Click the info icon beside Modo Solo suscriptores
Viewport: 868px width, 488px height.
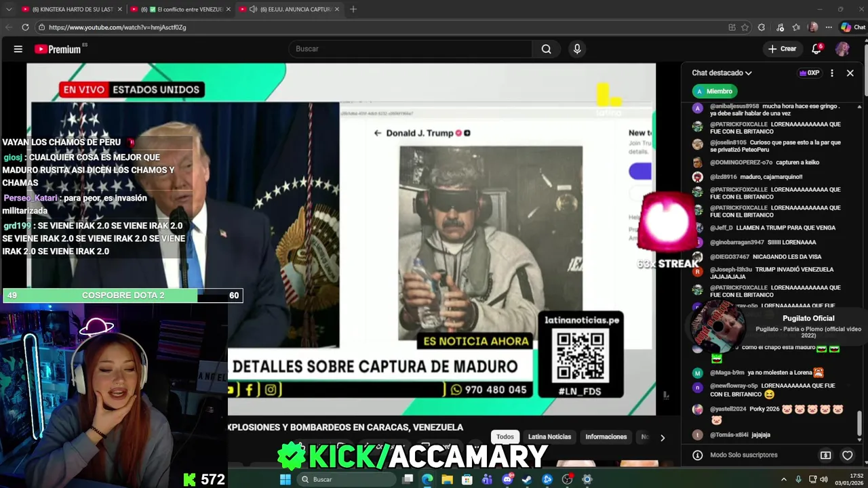697,455
